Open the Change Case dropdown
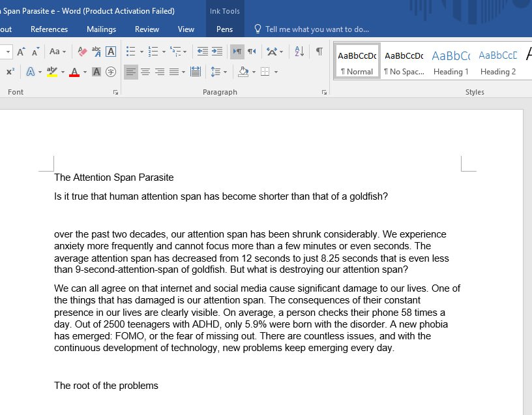The height and width of the screenshot is (415, 532). pos(57,51)
